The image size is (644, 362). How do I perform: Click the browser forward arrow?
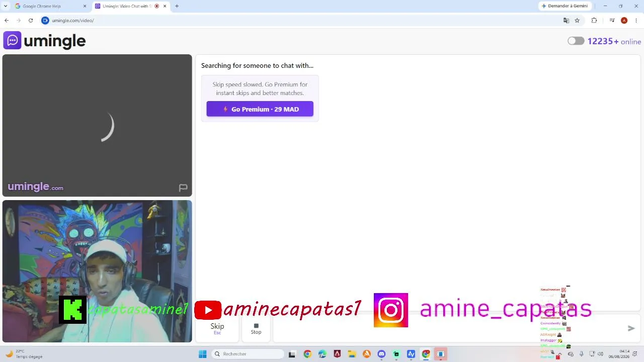(19, 21)
